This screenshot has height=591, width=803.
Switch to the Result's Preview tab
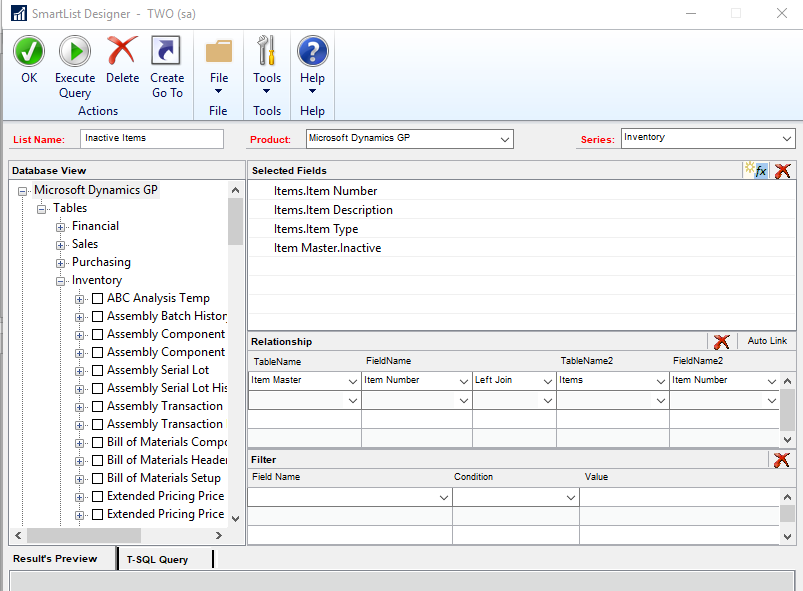click(55, 558)
